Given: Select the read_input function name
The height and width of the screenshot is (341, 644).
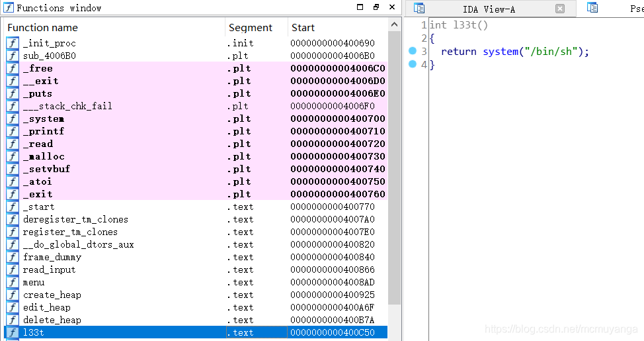Looking at the screenshot, I should pos(50,270).
